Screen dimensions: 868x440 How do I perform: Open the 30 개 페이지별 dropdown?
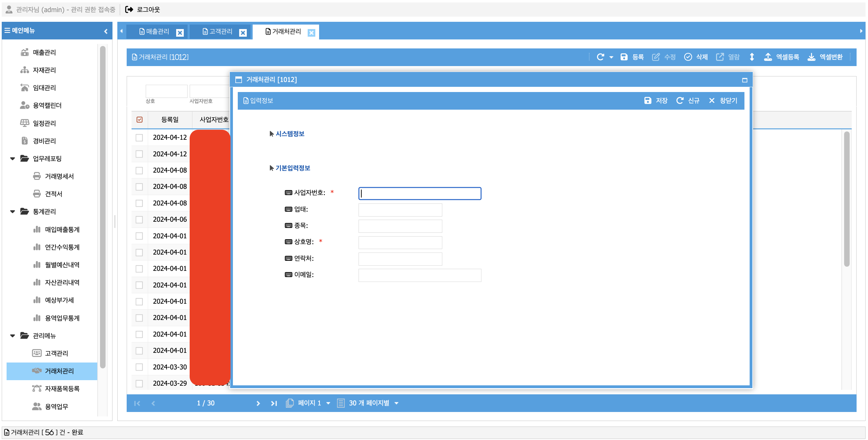point(396,403)
